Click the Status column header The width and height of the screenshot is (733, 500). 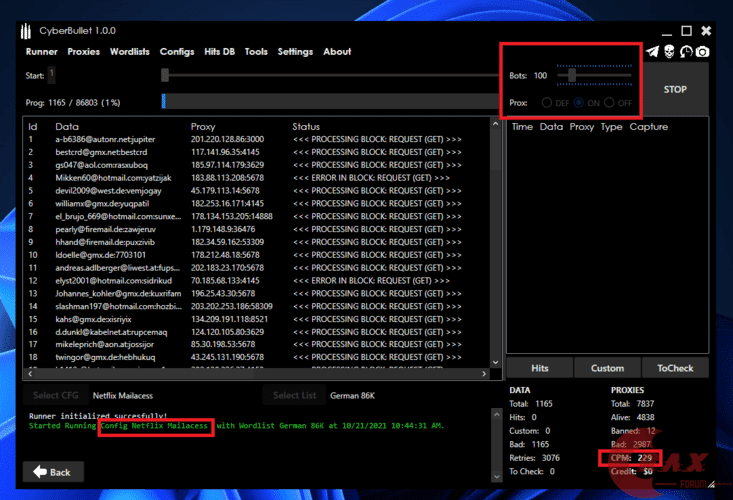(x=306, y=127)
